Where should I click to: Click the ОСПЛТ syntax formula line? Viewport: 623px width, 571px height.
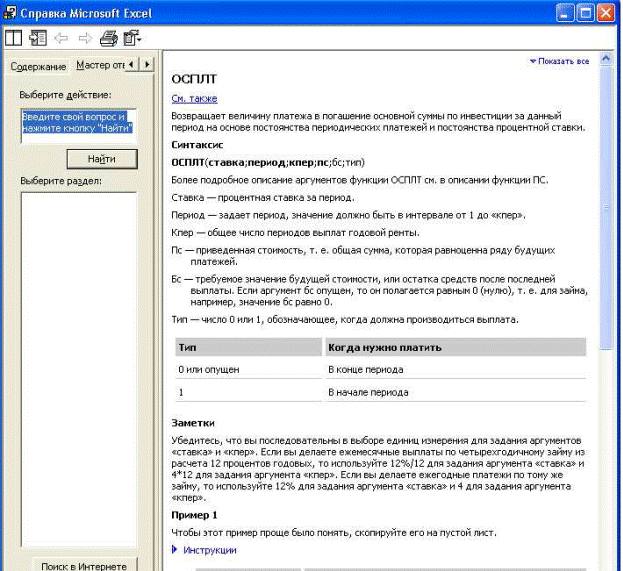[x=268, y=163]
